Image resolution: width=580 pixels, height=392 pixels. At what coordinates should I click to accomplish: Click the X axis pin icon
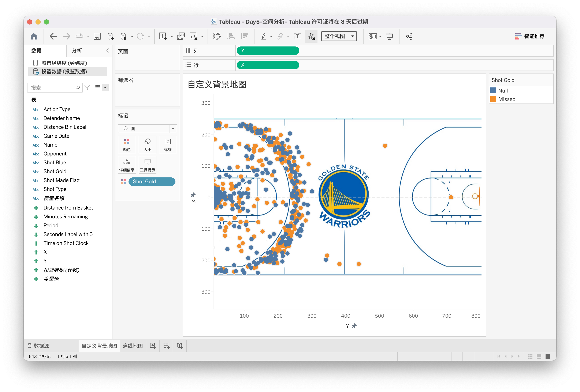pyautogui.click(x=193, y=195)
